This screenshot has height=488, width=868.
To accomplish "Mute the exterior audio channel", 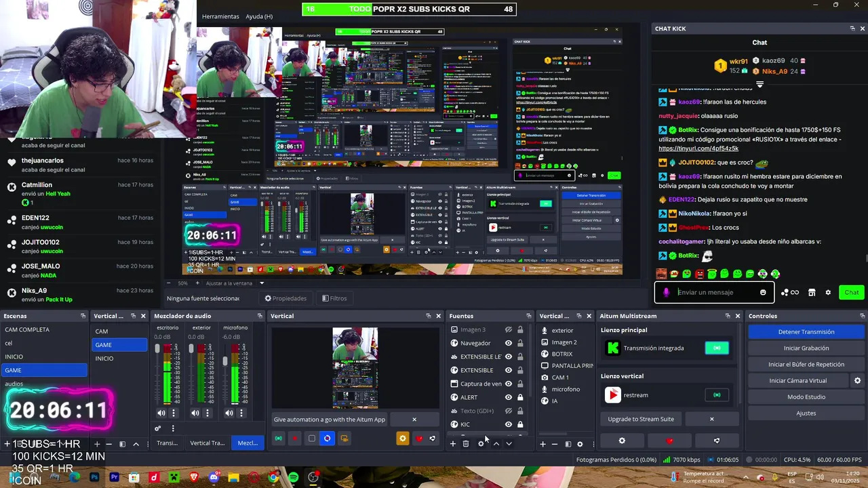I will 195,413.
